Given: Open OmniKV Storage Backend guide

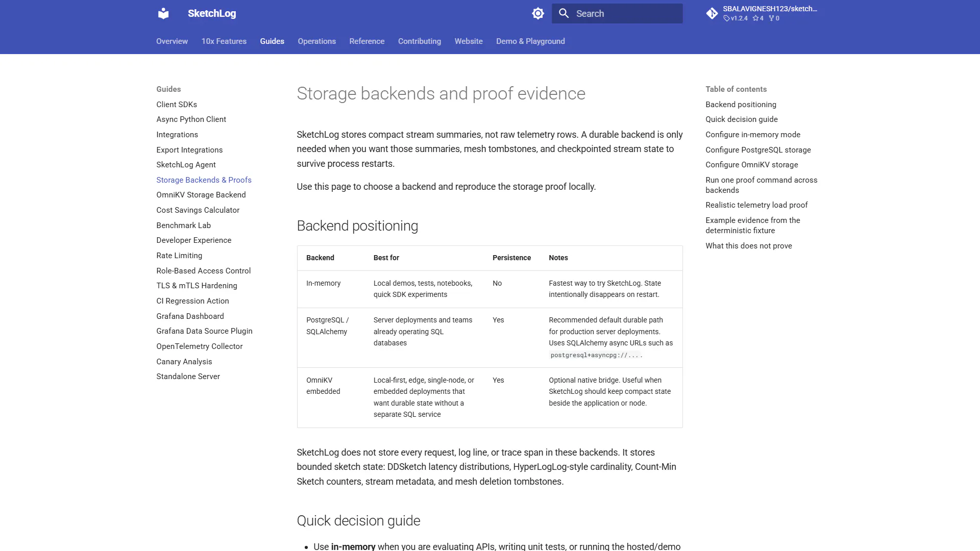Looking at the screenshot, I should click(x=201, y=195).
